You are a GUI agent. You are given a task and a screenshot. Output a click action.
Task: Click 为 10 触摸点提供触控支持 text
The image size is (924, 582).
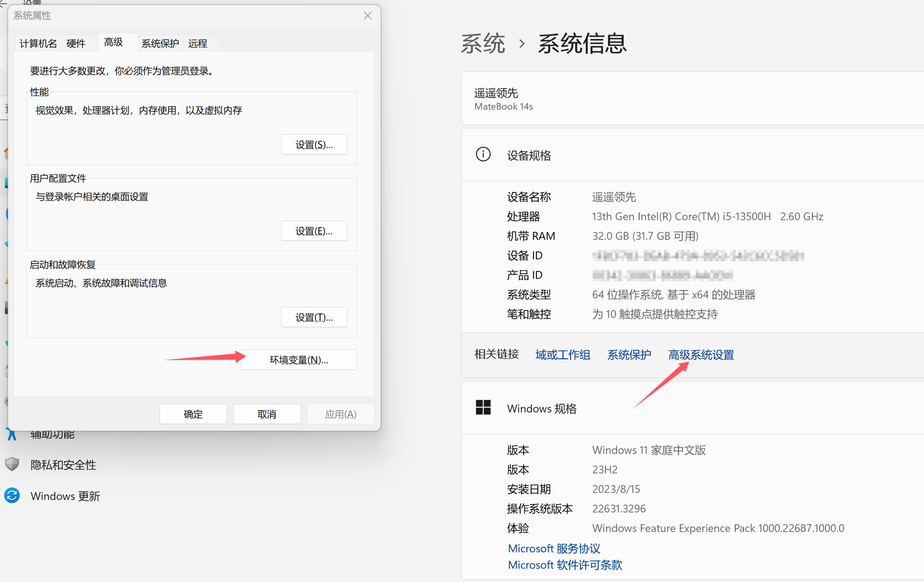[x=655, y=314]
